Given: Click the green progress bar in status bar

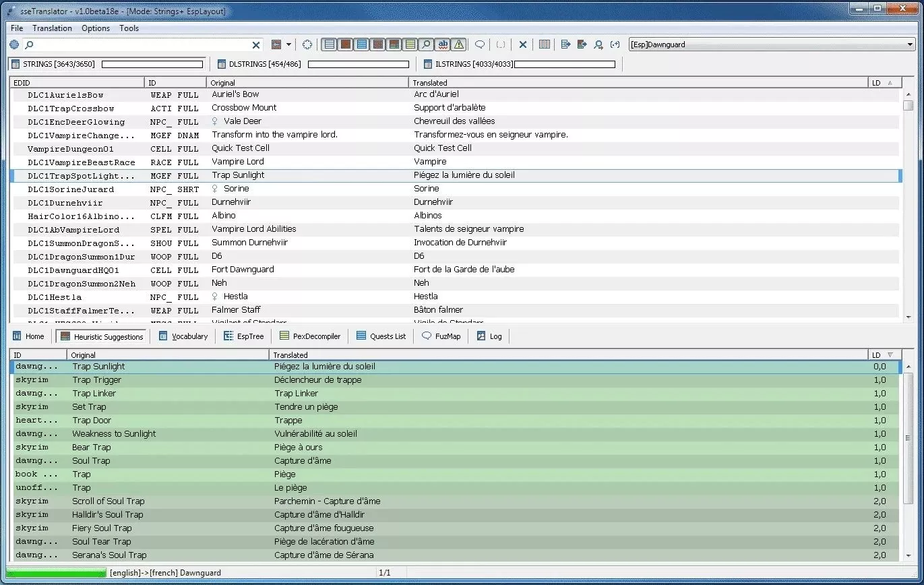Looking at the screenshot, I should click(x=56, y=573).
